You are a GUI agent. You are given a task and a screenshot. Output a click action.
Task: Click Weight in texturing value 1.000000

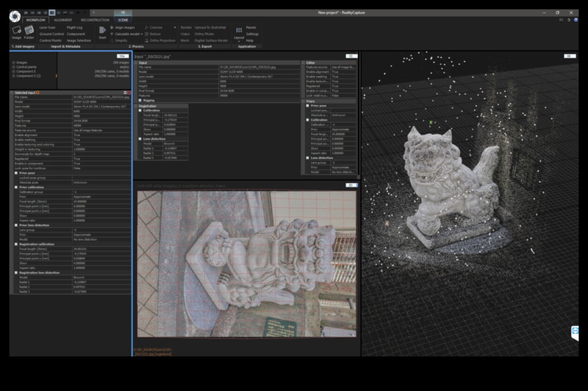point(102,149)
